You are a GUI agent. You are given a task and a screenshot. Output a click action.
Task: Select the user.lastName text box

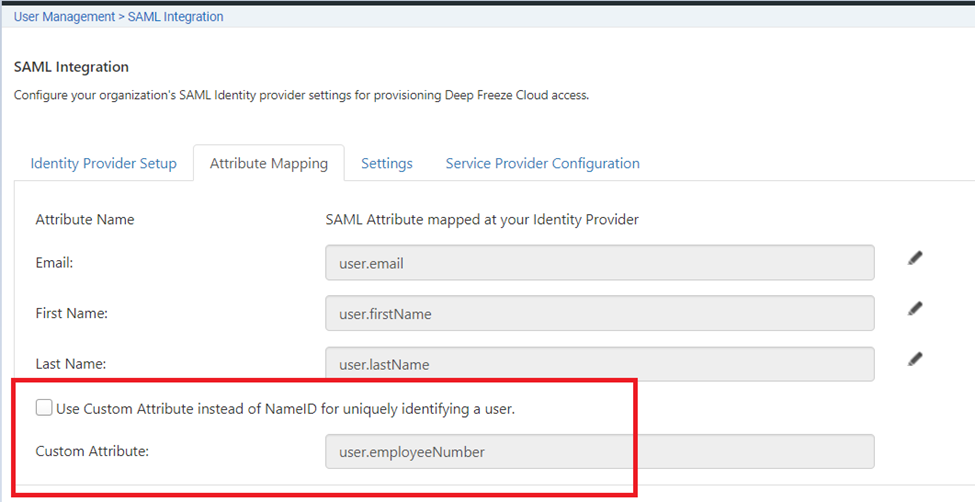(600, 364)
